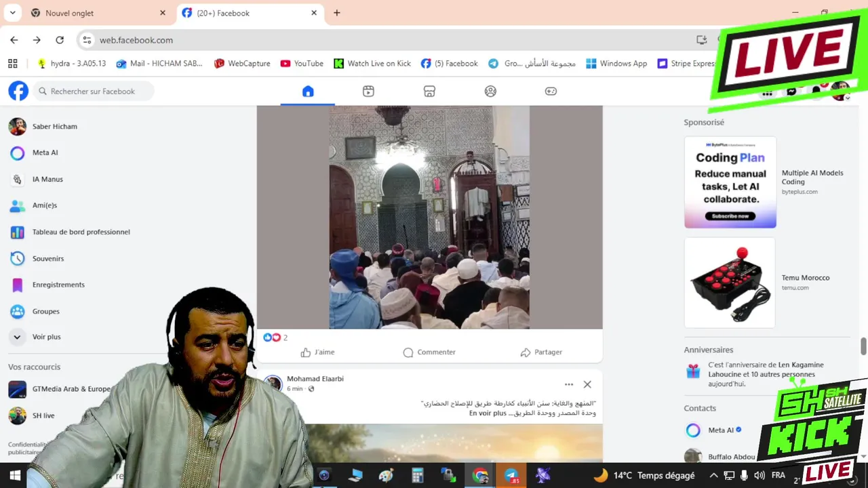Click the volume speaker tray icon

tap(759, 475)
